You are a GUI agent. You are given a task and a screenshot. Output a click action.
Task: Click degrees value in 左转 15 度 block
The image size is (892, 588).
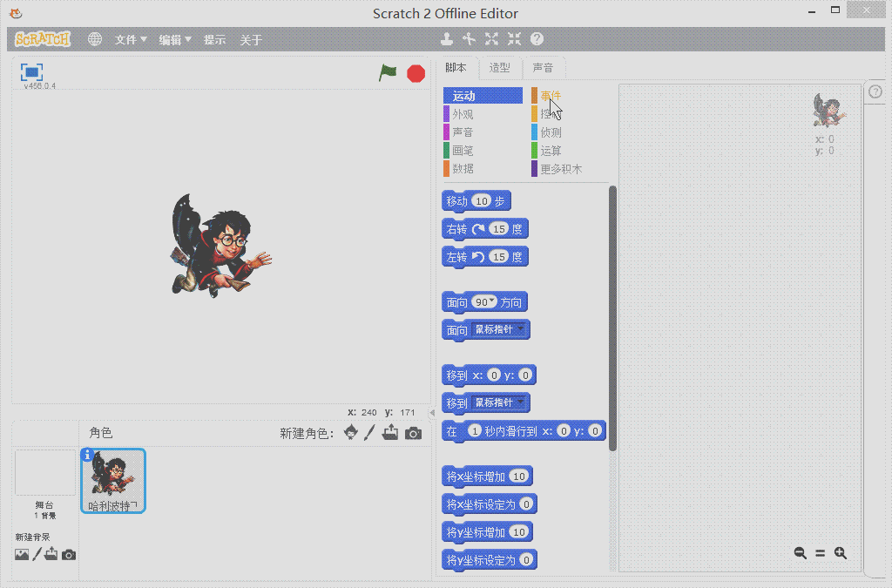coord(499,256)
